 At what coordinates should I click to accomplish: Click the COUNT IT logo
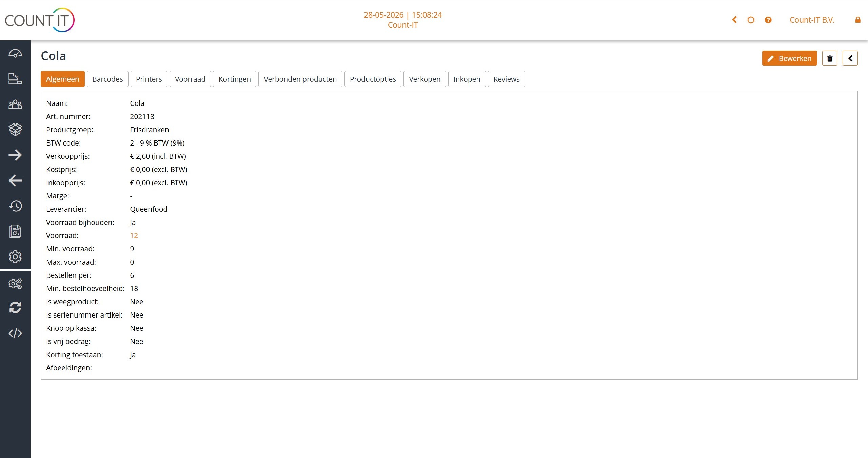pos(40,20)
